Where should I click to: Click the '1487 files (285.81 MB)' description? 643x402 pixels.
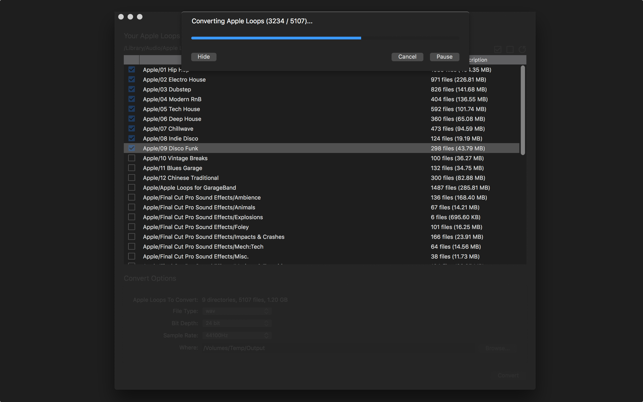pyautogui.click(x=460, y=187)
